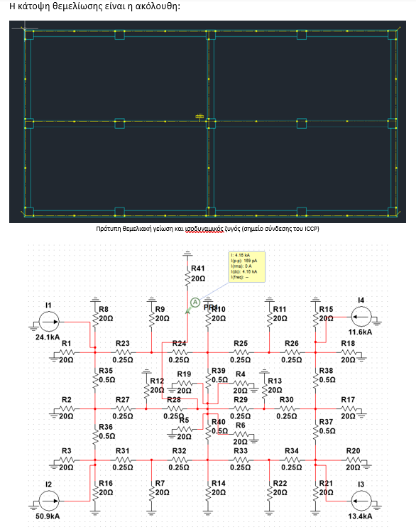Click the underlined word ισοδυναμικός in caption
The image size is (416, 532).
(204, 229)
